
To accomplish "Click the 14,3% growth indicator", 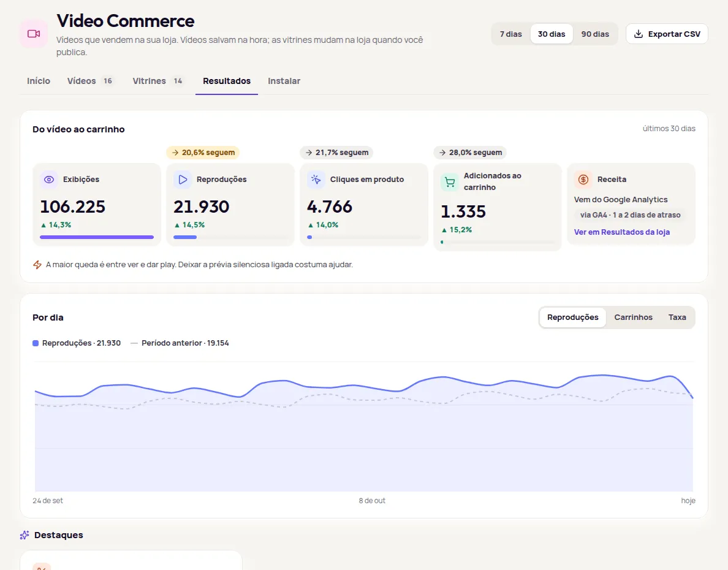I will pyautogui.click(x=56, y=225).
